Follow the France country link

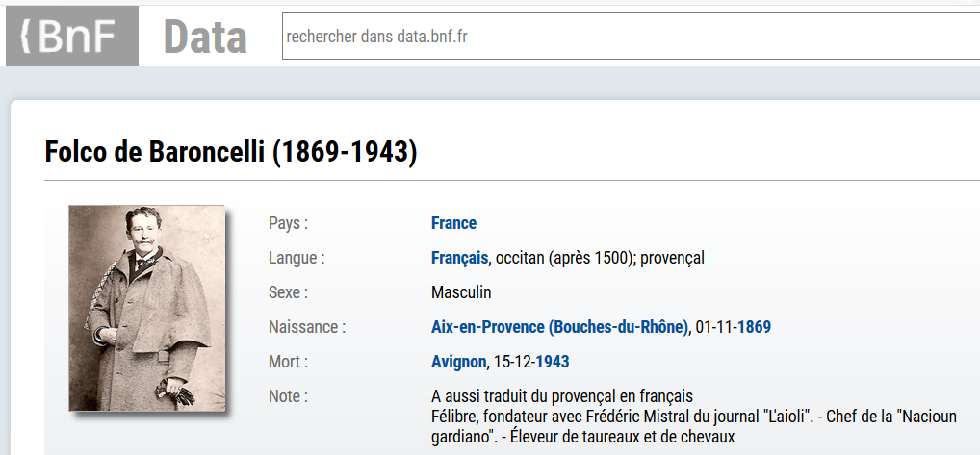pyautogui.click(x=453, y=223)
